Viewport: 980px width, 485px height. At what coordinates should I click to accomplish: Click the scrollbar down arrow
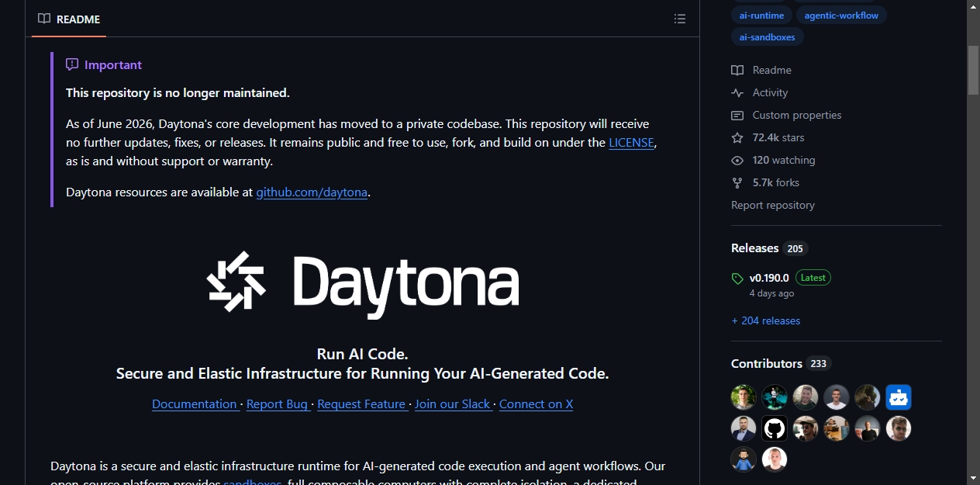tap(973, 478)
